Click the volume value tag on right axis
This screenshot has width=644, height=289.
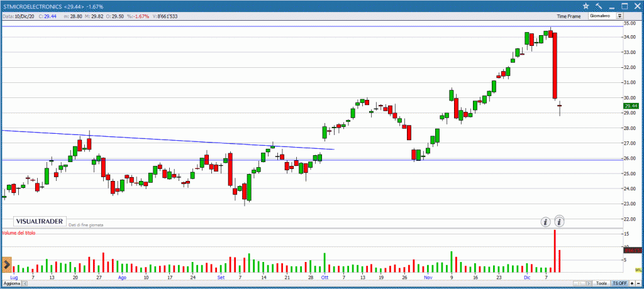click(x=631, y=251)
